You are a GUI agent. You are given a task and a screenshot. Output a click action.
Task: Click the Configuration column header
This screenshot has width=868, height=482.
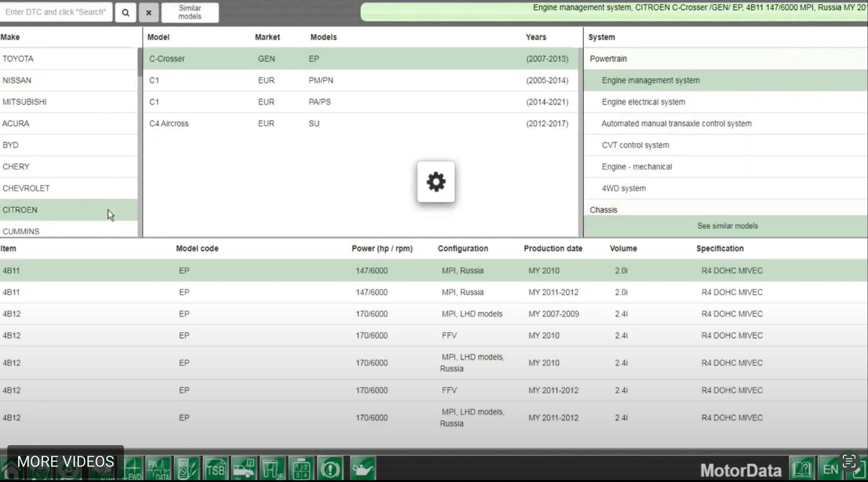pos(463,249)
